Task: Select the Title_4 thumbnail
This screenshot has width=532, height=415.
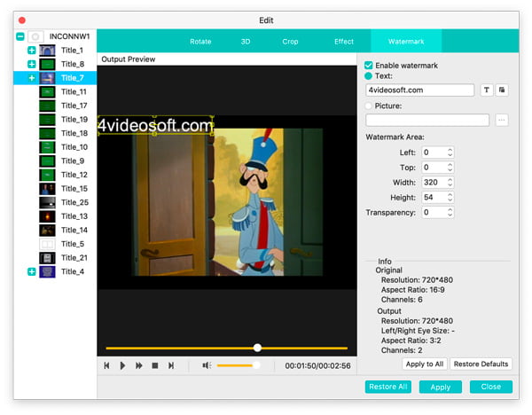Action: [47, 272]
